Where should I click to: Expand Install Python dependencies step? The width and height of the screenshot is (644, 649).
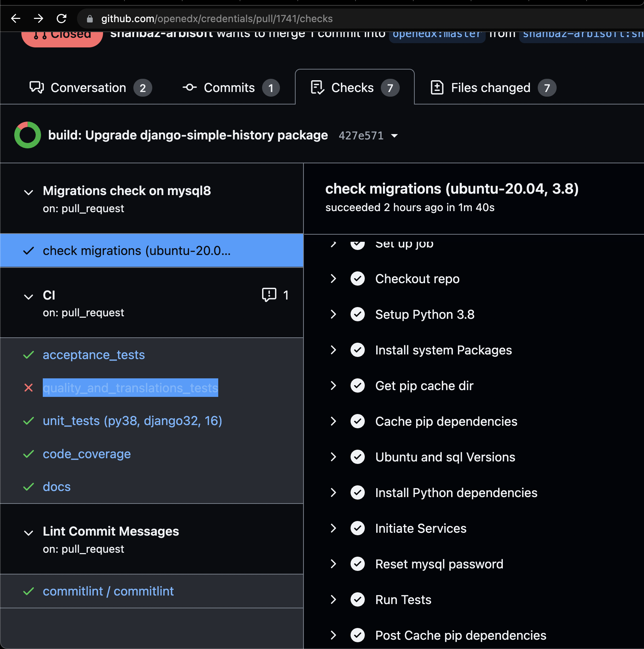333,492
